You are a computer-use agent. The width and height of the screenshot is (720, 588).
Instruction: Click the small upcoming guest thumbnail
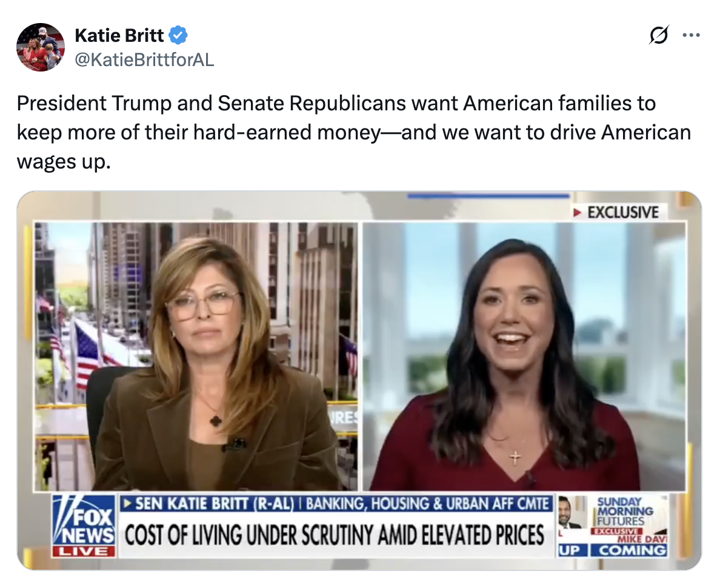coord(573,512)
